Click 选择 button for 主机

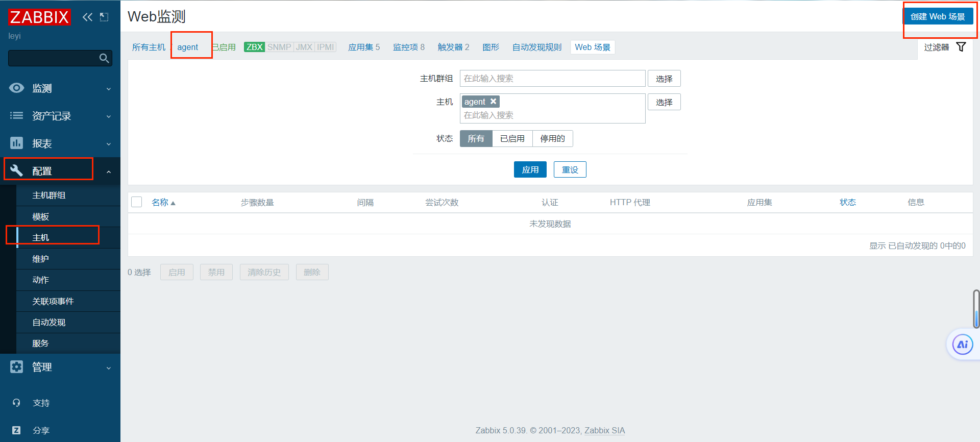[664, 102]
